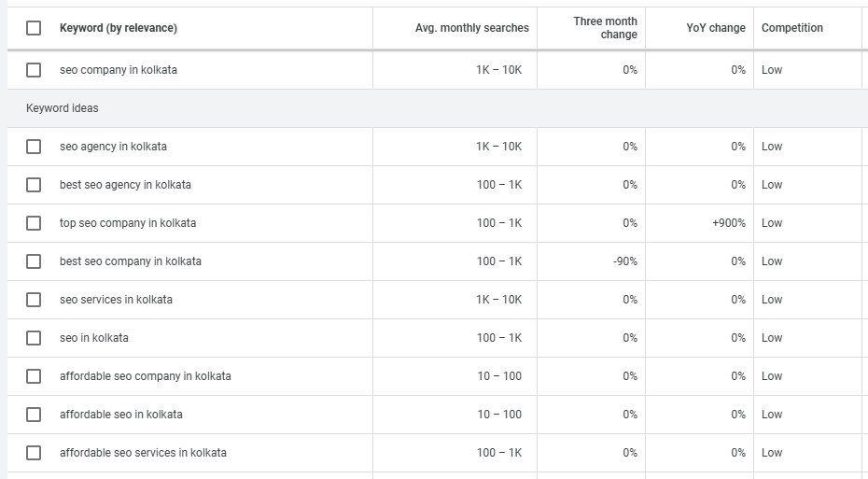Select checkbox for seo agency in kolkata

coord(34,147)
